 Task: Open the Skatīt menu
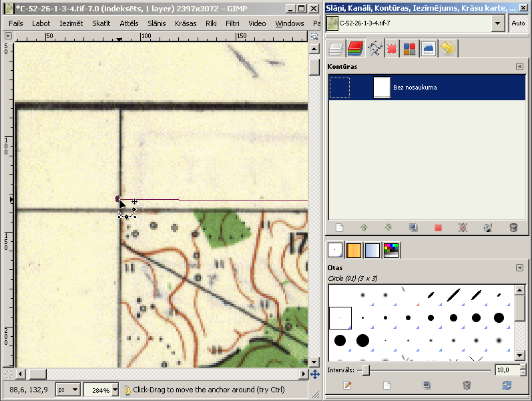pyautogui.click(x=101, y=23)
